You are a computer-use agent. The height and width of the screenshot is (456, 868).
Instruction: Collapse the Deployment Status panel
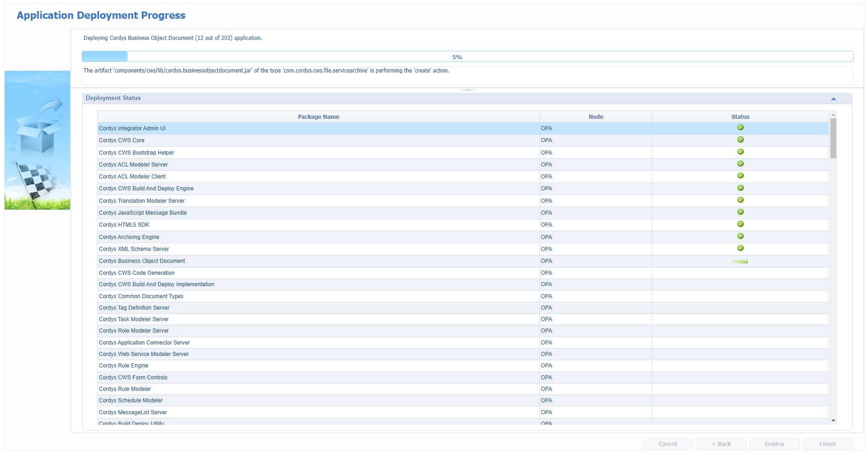pyautogui.click(x=833, y=99)
